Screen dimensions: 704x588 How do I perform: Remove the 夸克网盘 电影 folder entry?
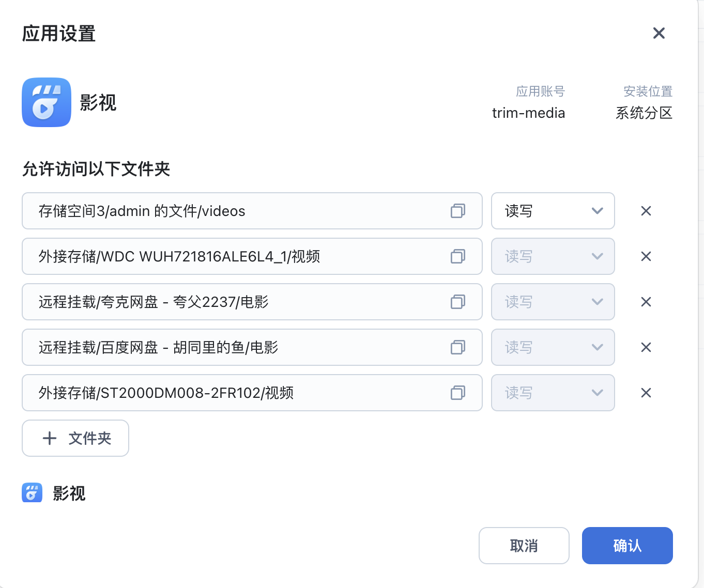pyautogui.click(x=646, y=302)
